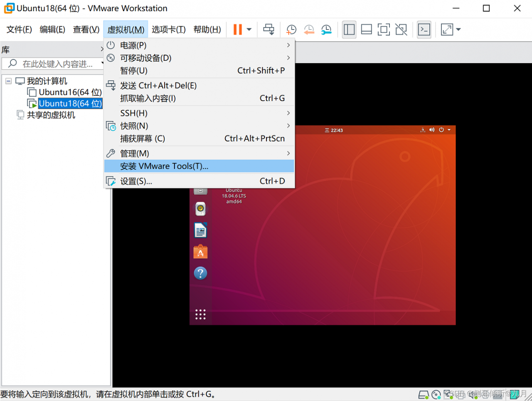
Task: Open 设置(S)... from the menu
Action: point(199,181)
